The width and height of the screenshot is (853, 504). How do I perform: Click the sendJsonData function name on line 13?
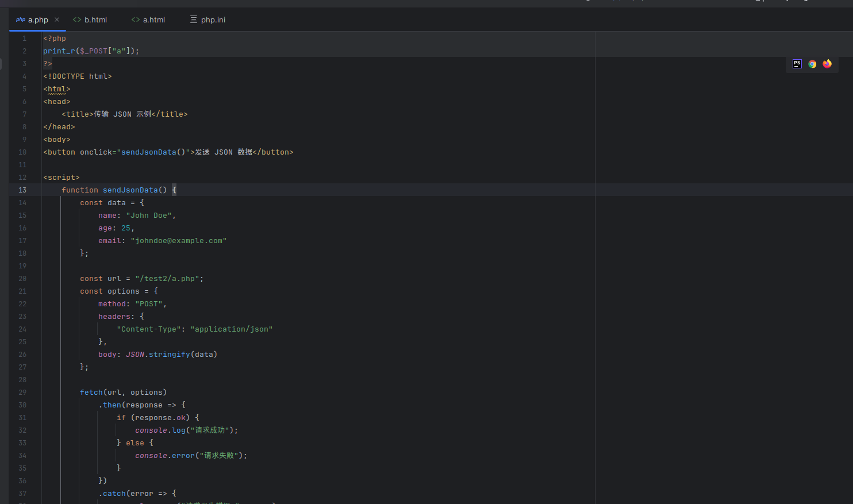tap(130, 190)
